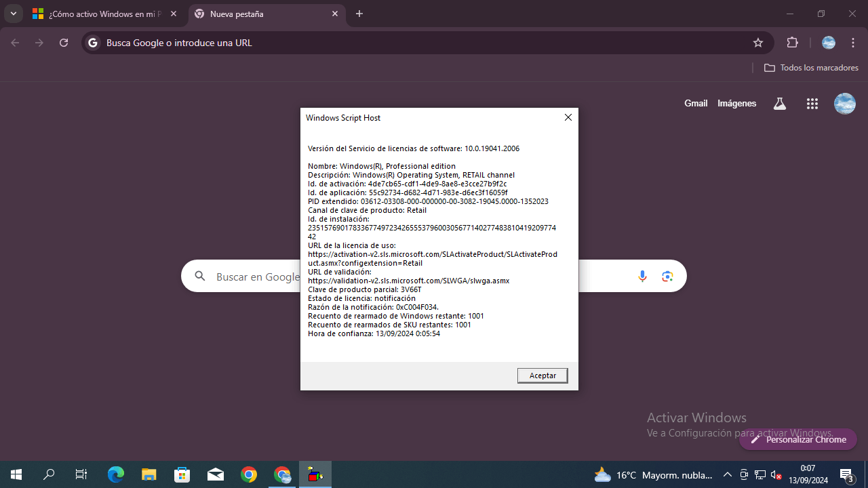Open Chrome three-dot menu

(853, 43)
